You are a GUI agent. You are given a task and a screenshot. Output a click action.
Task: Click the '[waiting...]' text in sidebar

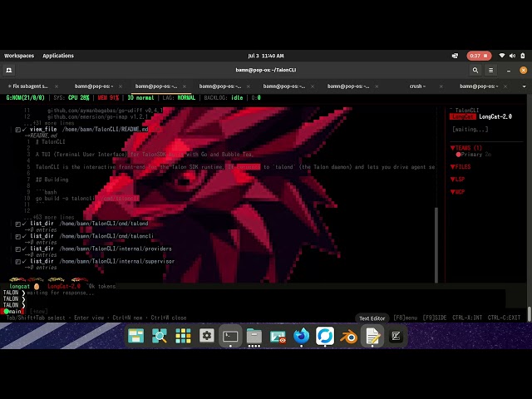click(470, 130)
